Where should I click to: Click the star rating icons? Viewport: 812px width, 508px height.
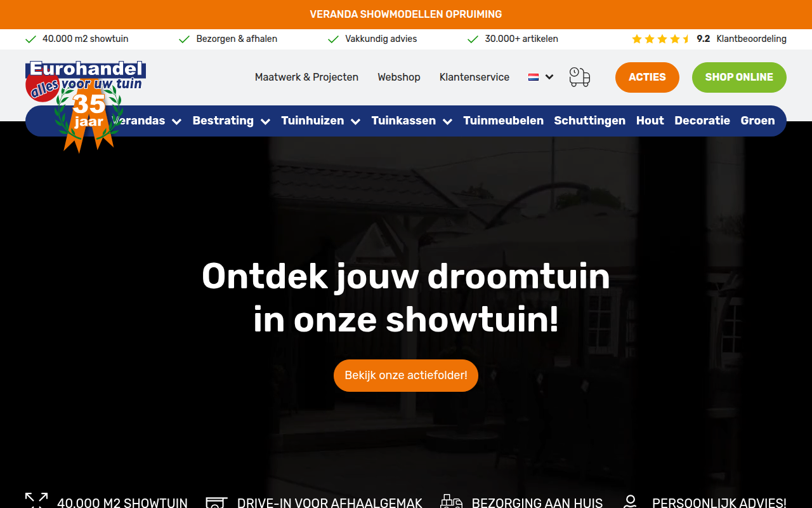pos(660,39)
